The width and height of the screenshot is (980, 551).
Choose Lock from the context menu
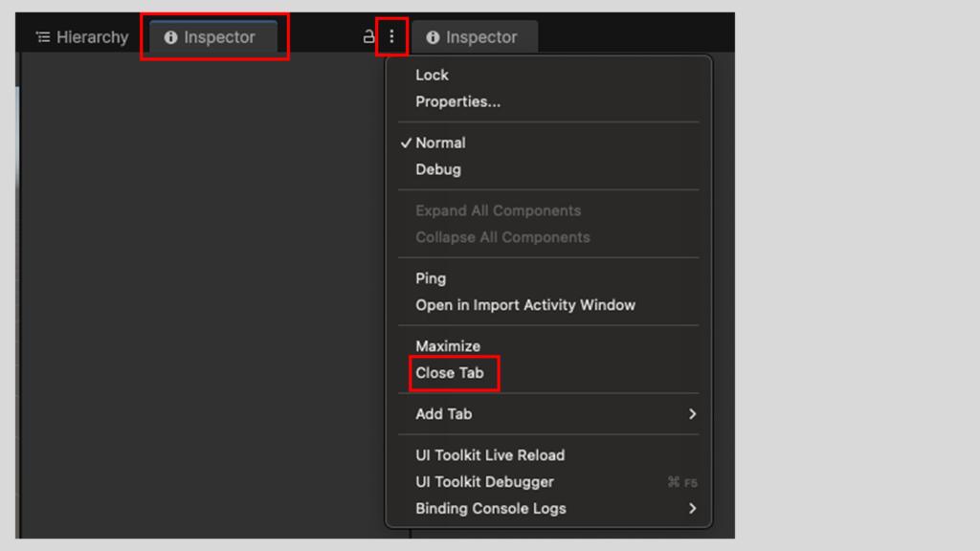pyautogui.click(x=432, y=75)
